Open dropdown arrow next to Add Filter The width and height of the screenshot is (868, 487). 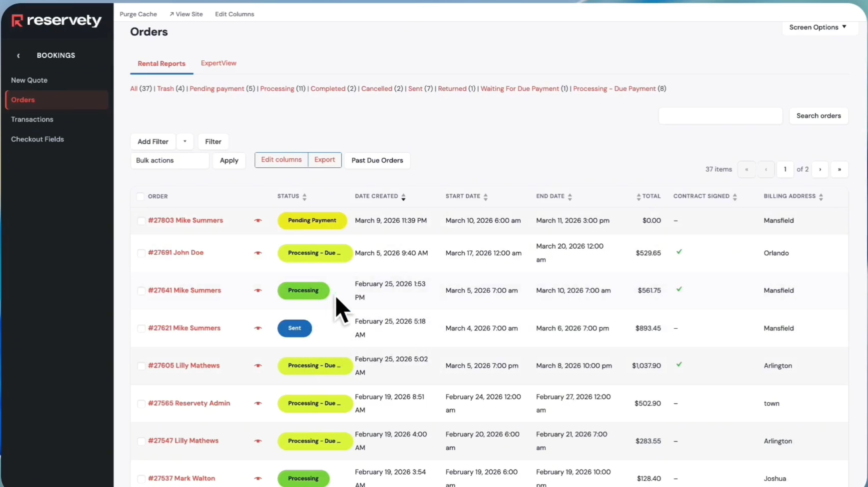pos(185,142)
